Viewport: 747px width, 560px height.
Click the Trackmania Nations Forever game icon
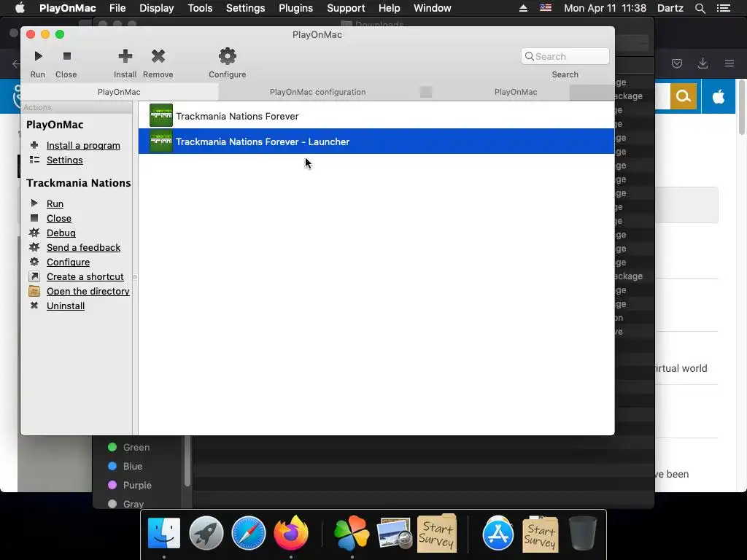click(161, 116)
